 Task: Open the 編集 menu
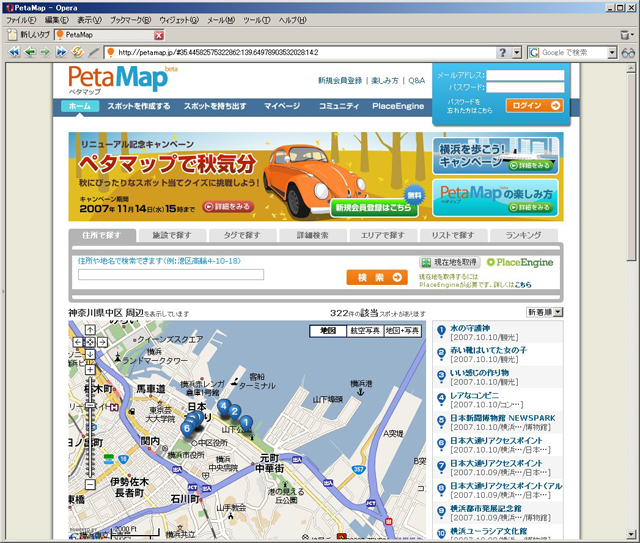coord(56,20)
